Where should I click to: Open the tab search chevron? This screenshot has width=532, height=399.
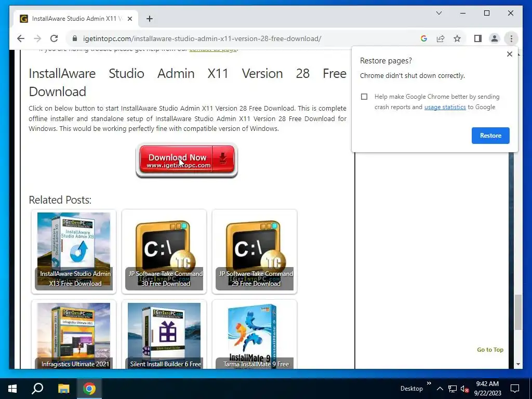pyautogui.click(x=439, y=13)
